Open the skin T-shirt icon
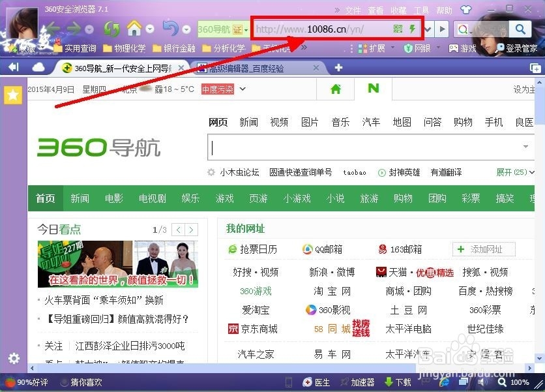 465,10
